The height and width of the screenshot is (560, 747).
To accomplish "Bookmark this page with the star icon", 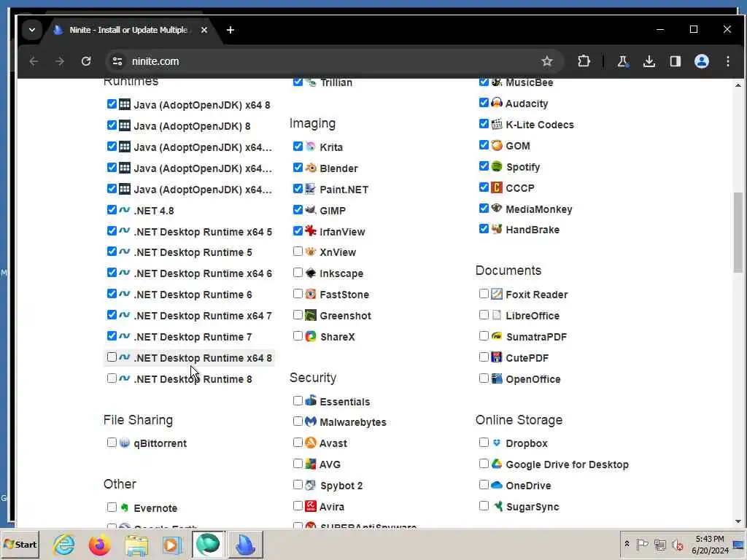I will pyautogui.click(x=547, y=61).
